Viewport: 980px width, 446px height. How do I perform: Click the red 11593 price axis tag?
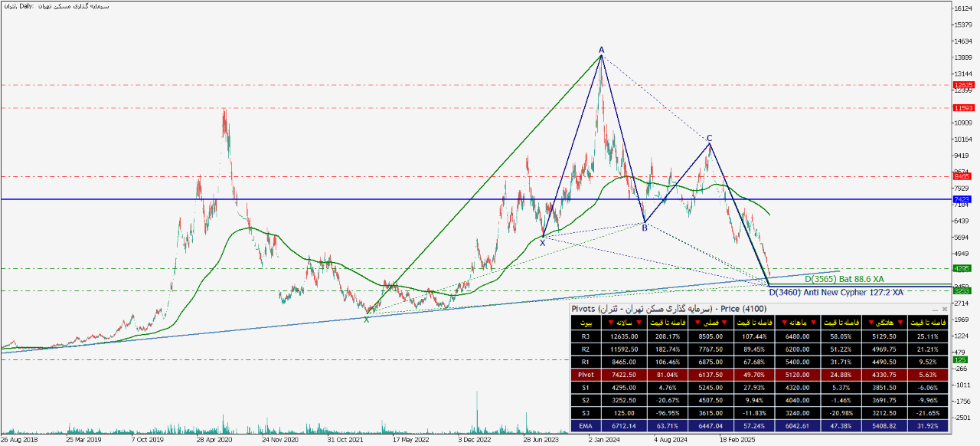point(963,108)
